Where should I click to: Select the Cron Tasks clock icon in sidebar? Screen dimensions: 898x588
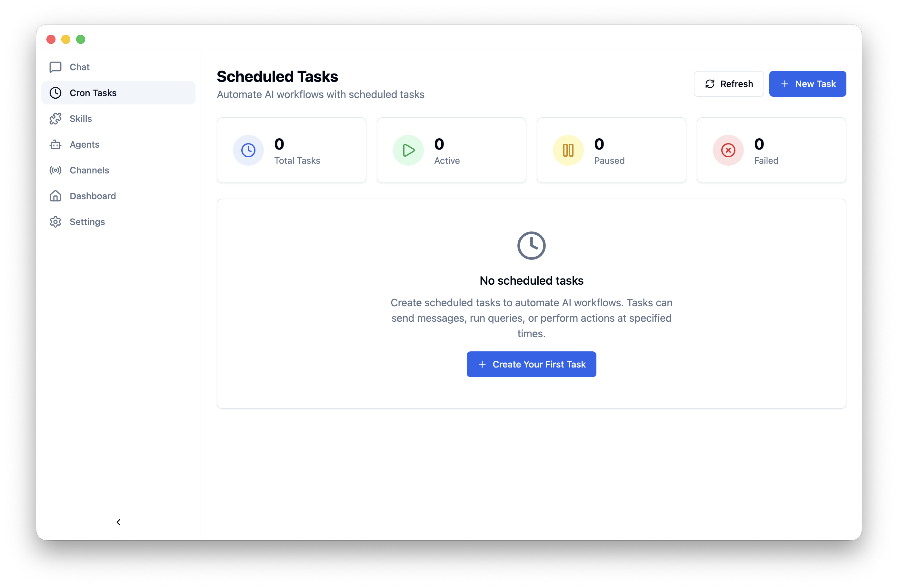point(55,93)
